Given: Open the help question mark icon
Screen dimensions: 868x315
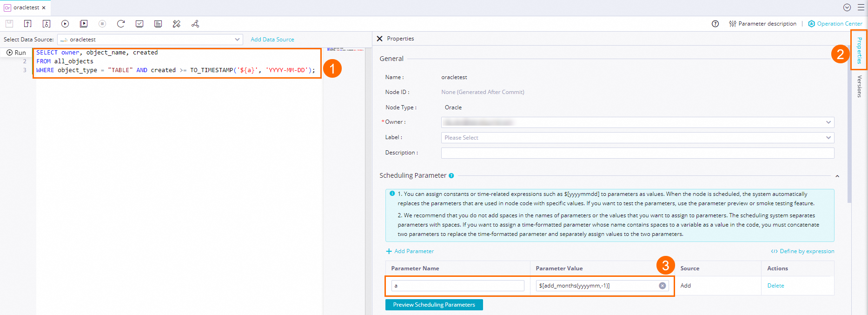Looking at the screenshot, I should [x=716, y=24].
